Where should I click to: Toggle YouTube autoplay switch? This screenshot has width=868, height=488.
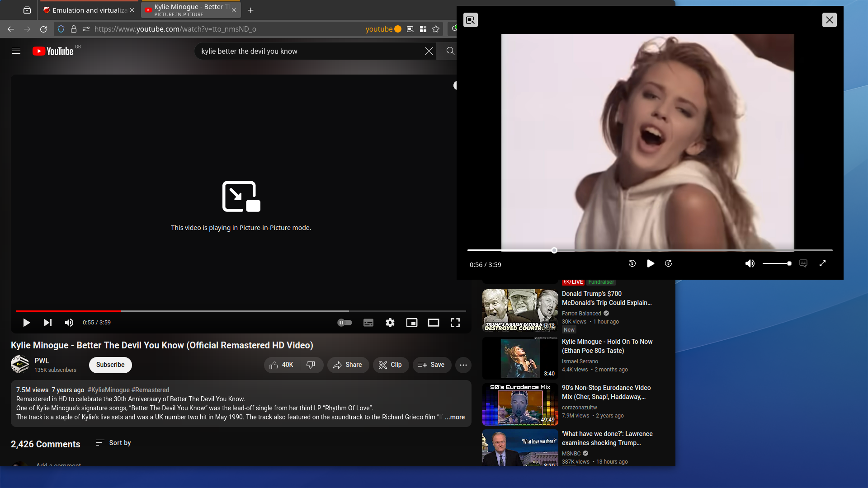click(344, 323)
